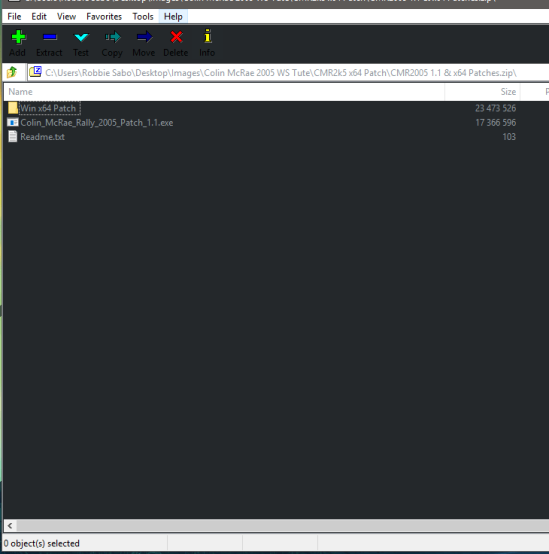Click the size value 23 473 526
The width and height of the screenshot is (549, 554).
click(495, 108)
